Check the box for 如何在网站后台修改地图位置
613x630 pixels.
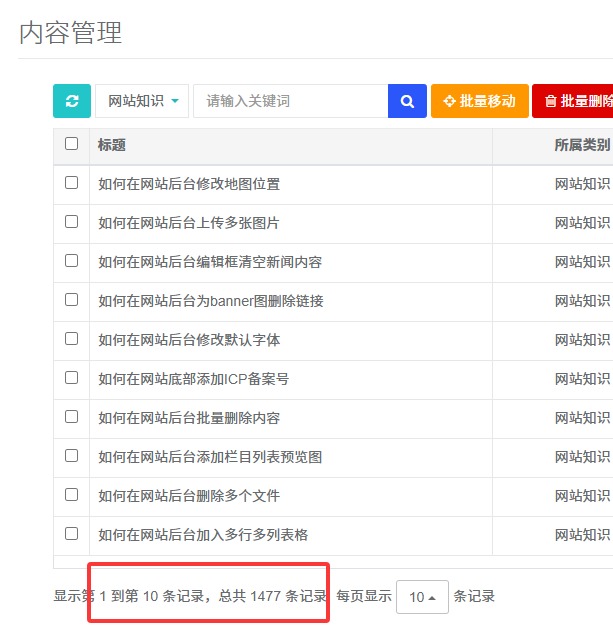(x=71, y=183)
